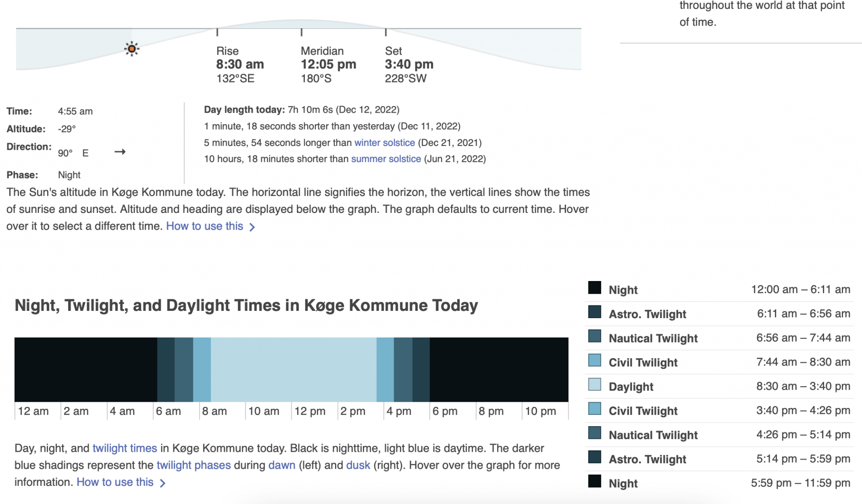The height and width of the screenshot is (504, 862).
Task: Click the Daylight legend swatch
Action: 594,385
